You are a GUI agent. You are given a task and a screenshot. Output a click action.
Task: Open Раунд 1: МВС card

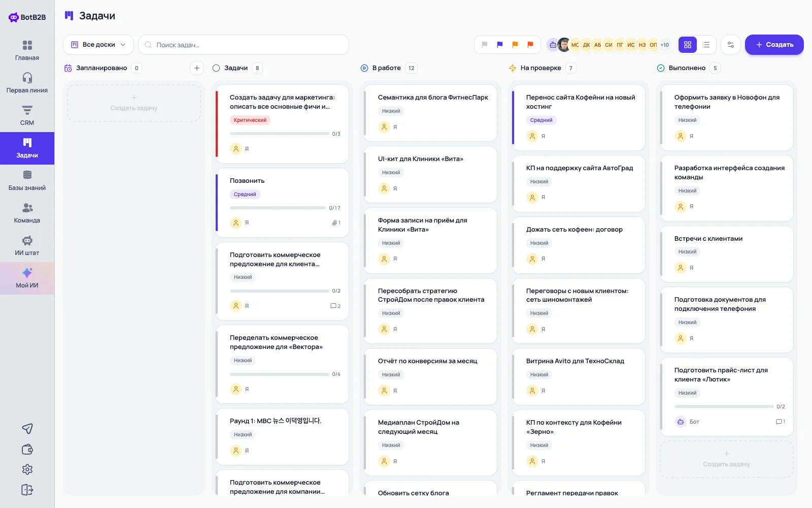pos(282,436)
